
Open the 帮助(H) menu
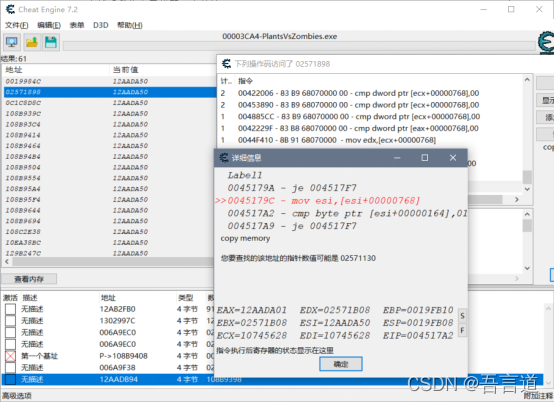pos(130,25)
